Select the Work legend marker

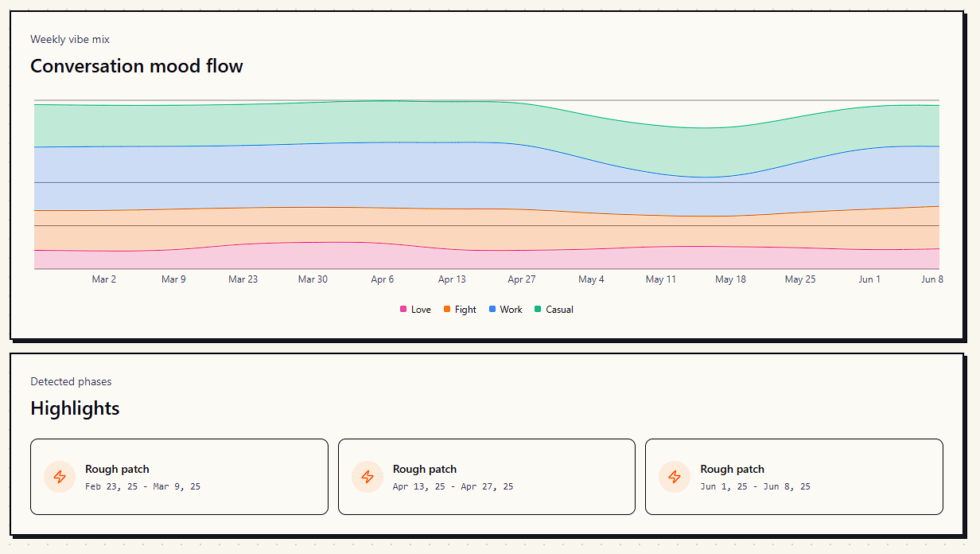[492, 309]
